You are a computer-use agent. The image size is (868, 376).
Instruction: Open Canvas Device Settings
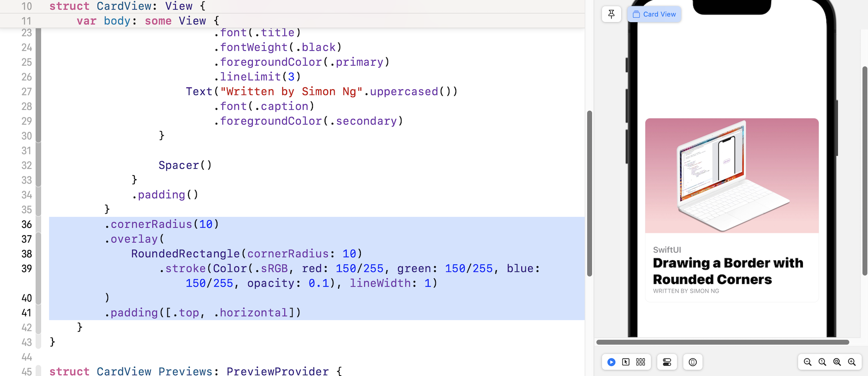pos(667,362)
